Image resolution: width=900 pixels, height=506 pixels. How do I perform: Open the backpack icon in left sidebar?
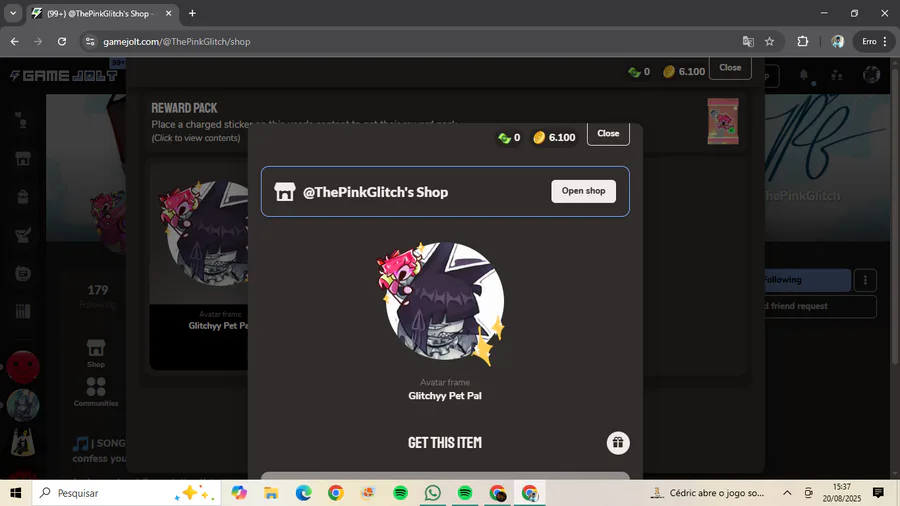tap(23, 197)
